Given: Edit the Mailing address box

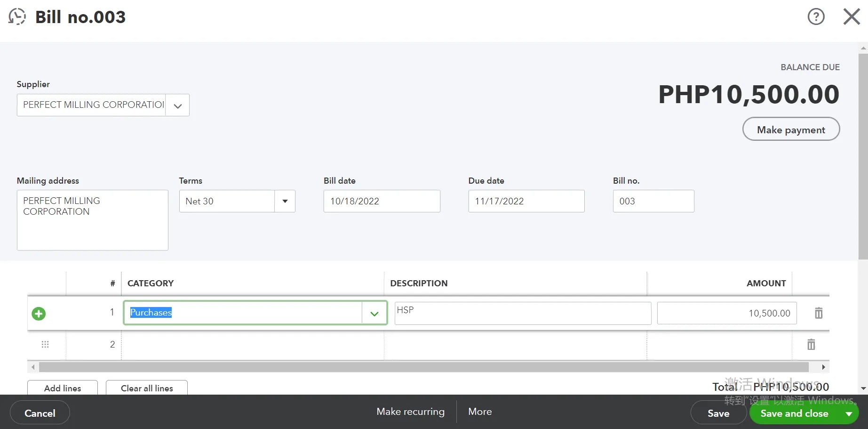Looking at the screenshot, I should coord(93,220).
